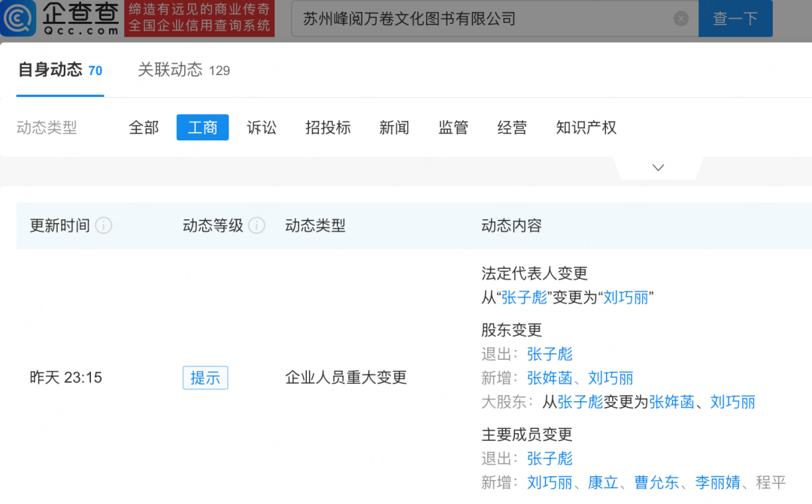Open 刘巧丽 link in 法定代表人变更 line
This screenshot has width=812, height=504.
(626, 297)
